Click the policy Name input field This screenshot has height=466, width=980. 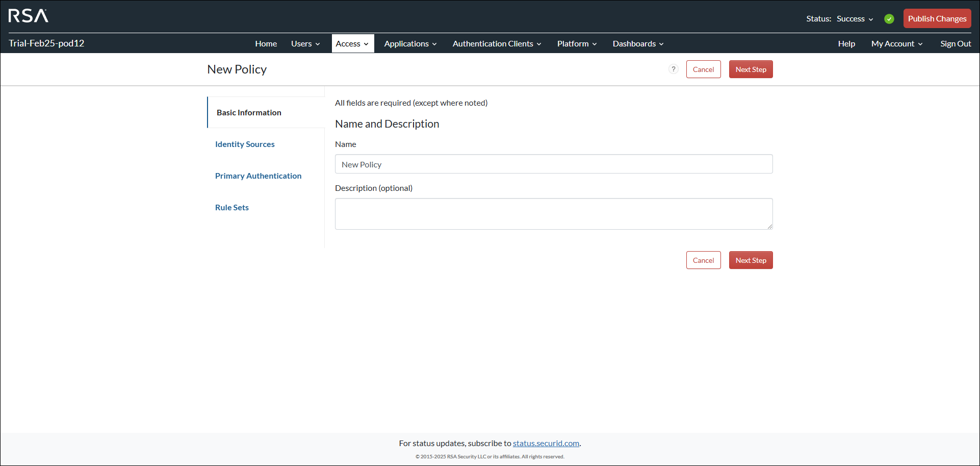[553, 164]
